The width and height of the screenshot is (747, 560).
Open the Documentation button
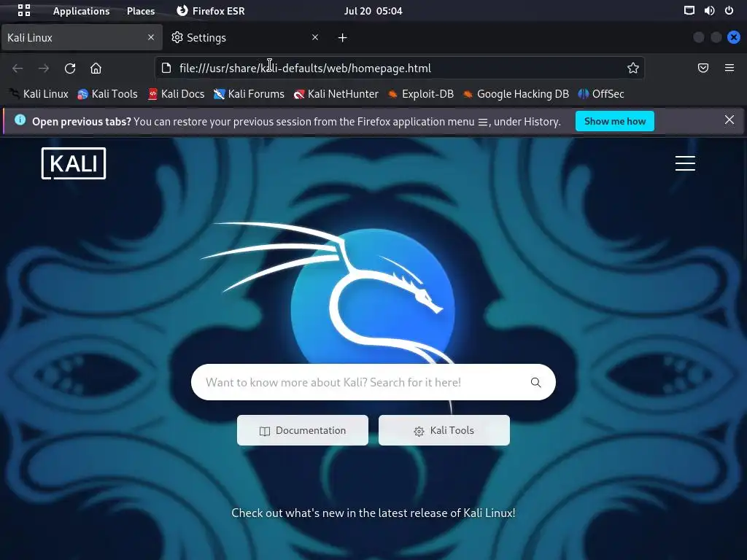(303, 430)
